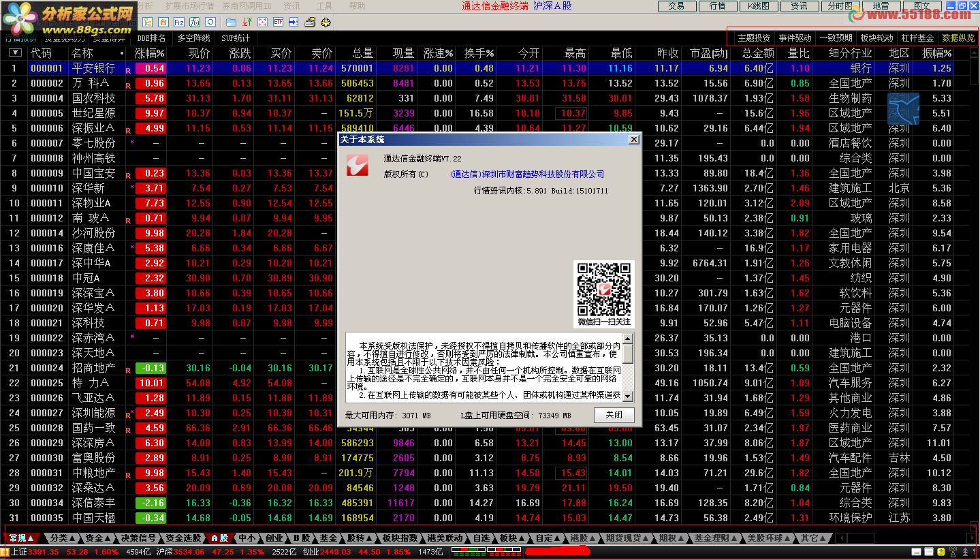Image resolution: width=980 pixels, height=560 pixels.
Task: Click the yellow printer-like toolbar icon
Action: [310, 22]
